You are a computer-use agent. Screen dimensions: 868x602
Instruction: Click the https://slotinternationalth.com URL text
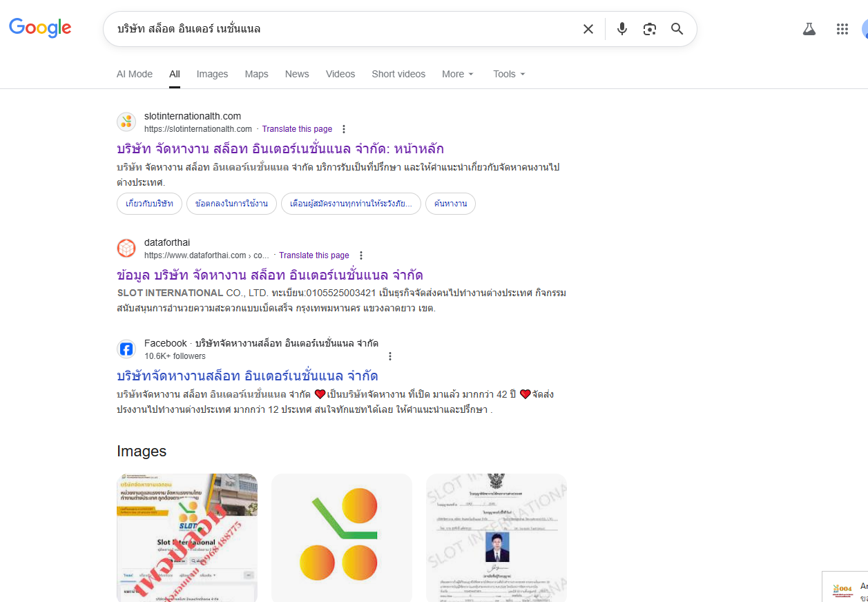click(198, 129)
